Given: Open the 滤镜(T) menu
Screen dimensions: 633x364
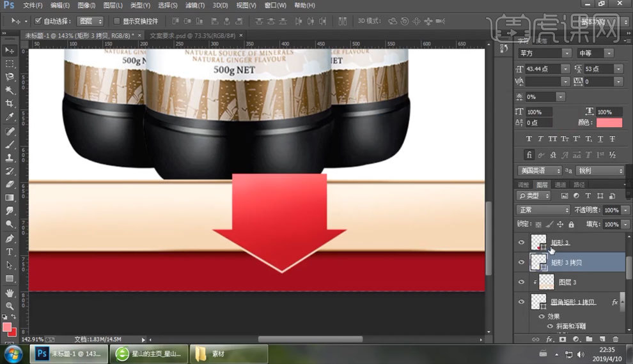Looking at the screenshot, I should (x=195, y=5).
